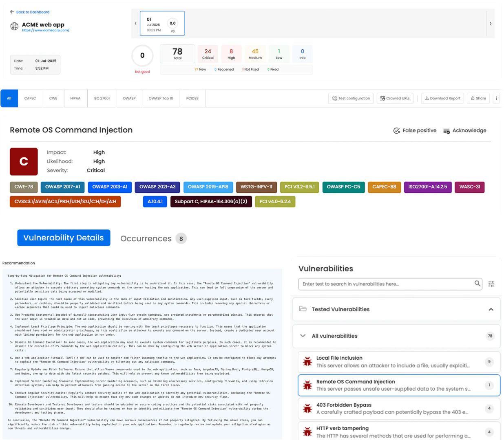This screenshot has width=504, height=440.
Task: Open the acmecorp.com URL link
Action: click(x=46, y=31)
